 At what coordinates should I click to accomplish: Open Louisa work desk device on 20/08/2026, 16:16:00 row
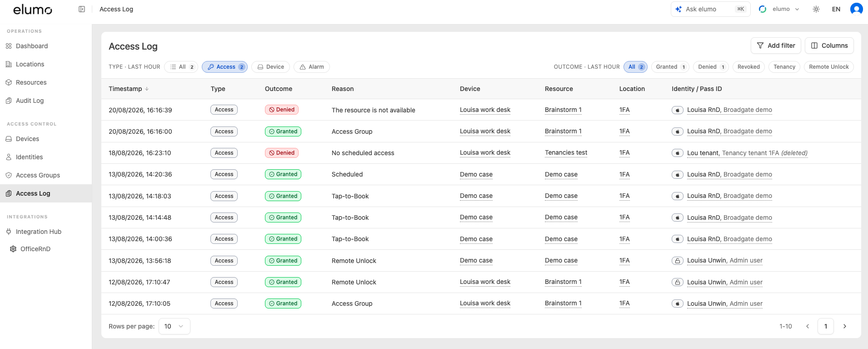point(485,132)
